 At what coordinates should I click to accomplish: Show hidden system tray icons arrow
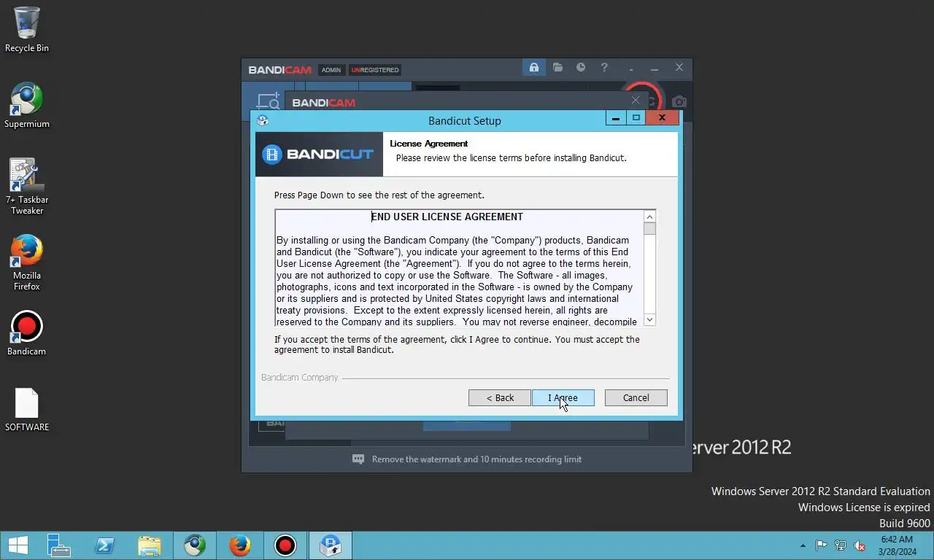pyautogui.click(x=803, y=545)
